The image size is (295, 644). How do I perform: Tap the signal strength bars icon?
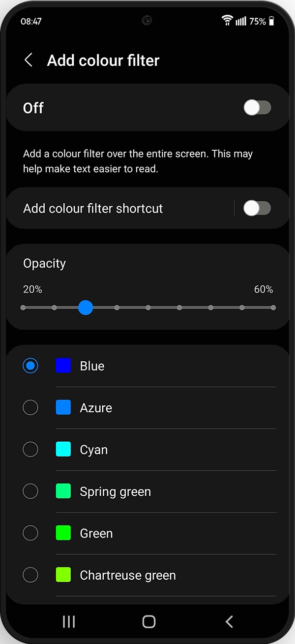(242, 21)
